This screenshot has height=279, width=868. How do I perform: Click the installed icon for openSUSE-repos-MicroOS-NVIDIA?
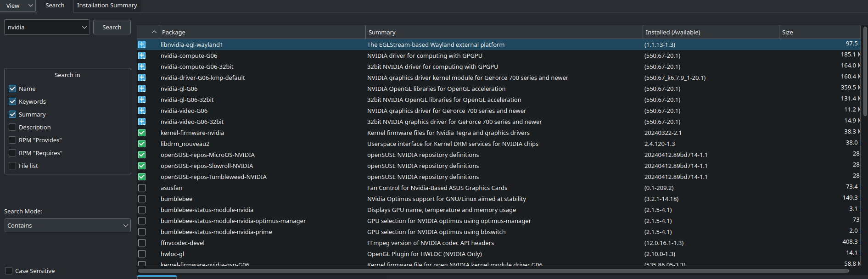tap(142, 155)
